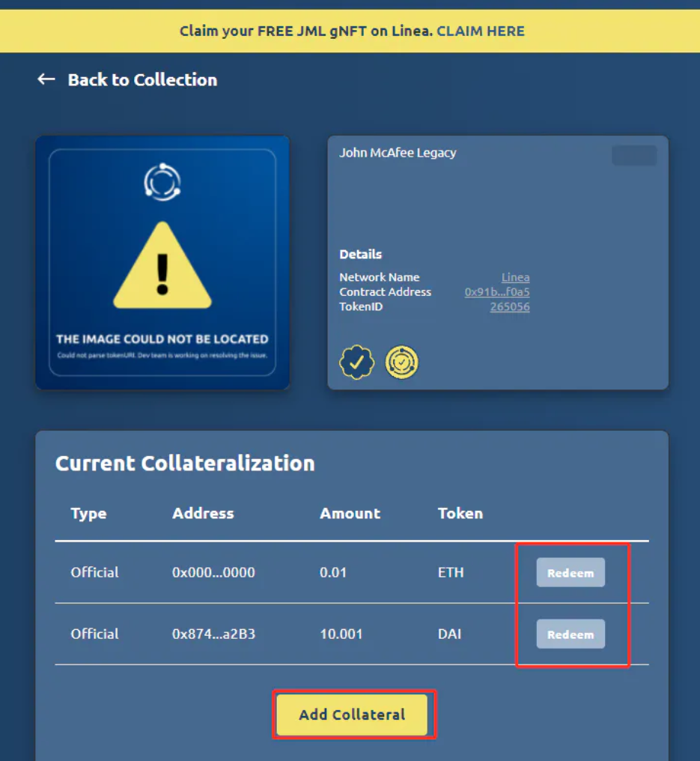Click the Amount column header
700x761 pixels.
[350, 513]
